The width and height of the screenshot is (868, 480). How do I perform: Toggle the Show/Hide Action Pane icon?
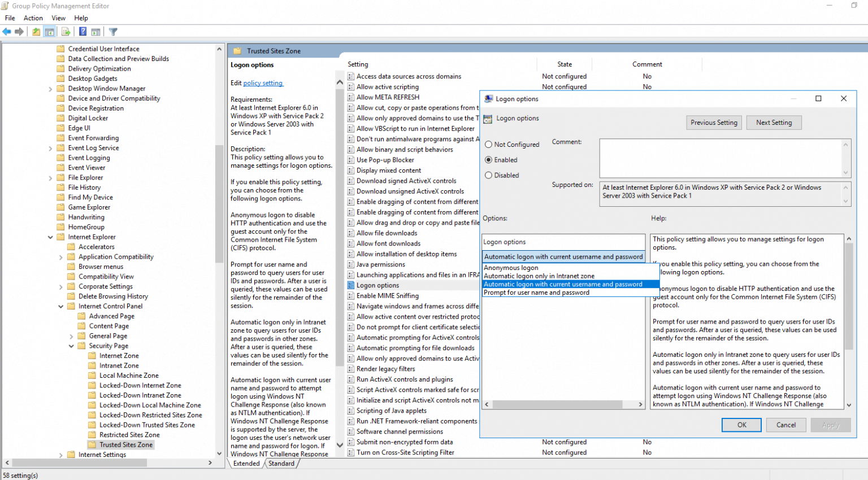(96, 32)
